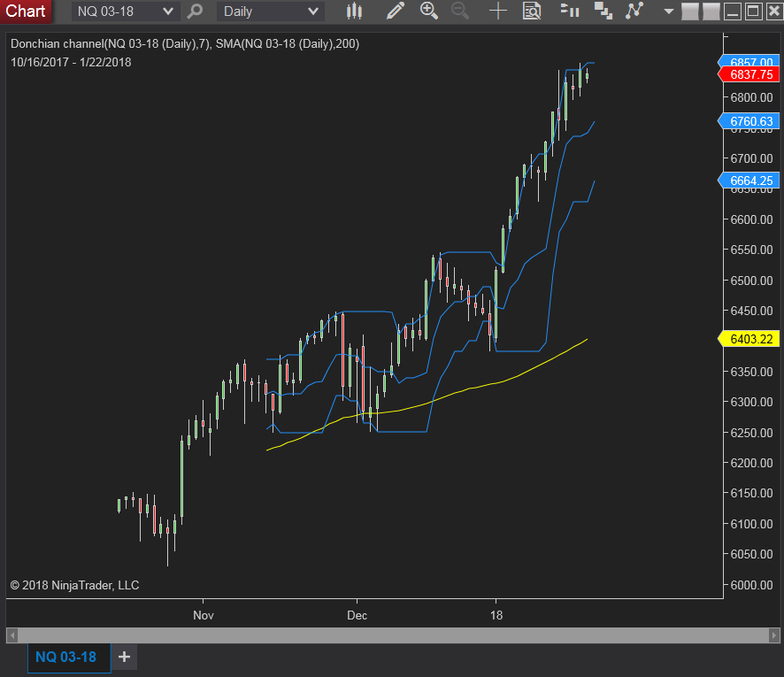Click the blue 6664.25 price marker
Viewport: 784px width, 677px height.
tap(749, 181)
